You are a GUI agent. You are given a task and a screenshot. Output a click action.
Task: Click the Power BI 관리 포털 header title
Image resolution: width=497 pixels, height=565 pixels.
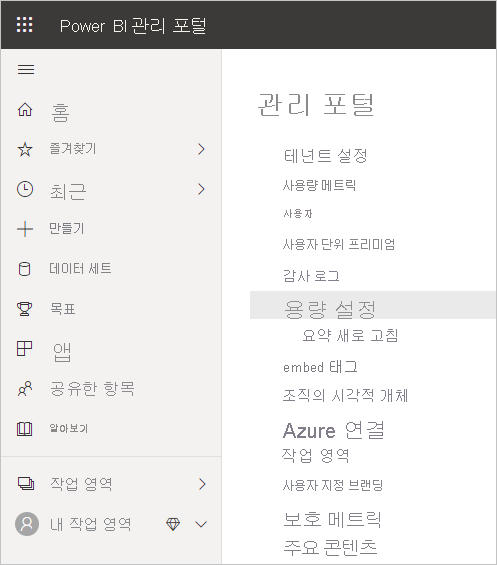(x=133, y=26)
